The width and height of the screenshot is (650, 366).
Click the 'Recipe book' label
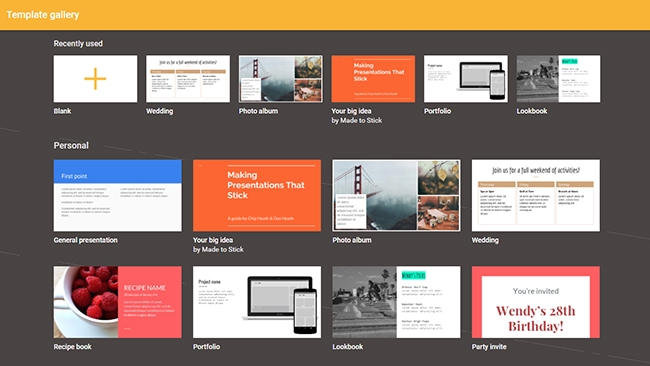[73, 347]
